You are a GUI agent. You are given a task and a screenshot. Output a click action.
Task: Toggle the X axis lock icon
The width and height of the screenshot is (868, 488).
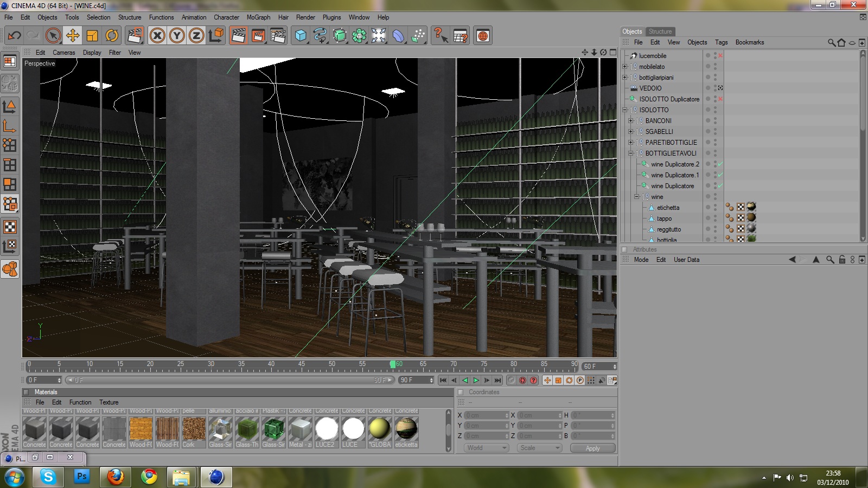pyautogui.click(x=157, y=36)
